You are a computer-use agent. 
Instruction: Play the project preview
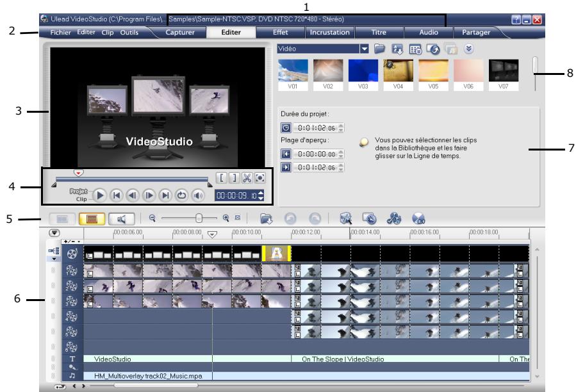click(99, 195)
